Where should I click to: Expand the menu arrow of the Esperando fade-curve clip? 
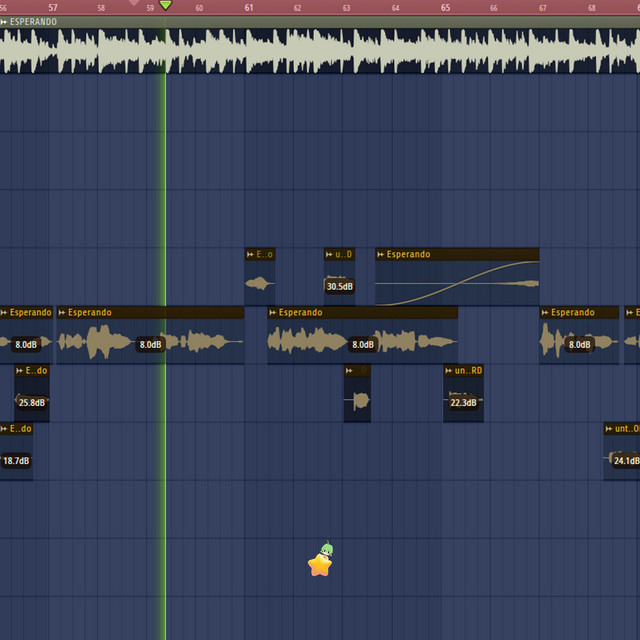click(x=380, y=255)
